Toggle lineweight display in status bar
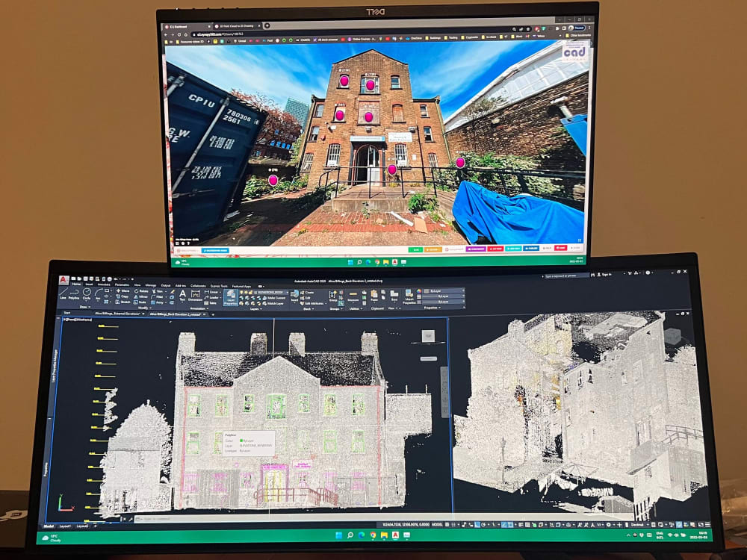This screenshot has width=747, height=560. [521, 524]
